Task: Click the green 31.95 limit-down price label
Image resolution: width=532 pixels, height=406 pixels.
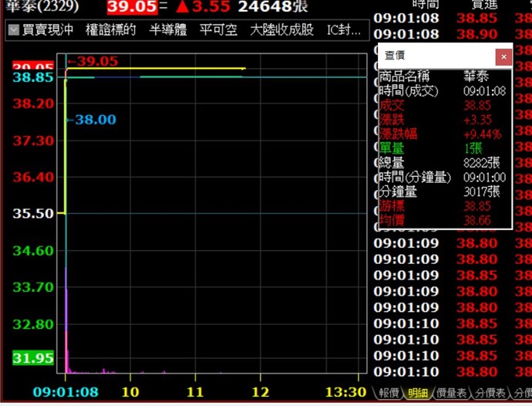Action: click(x=33, y=358)
